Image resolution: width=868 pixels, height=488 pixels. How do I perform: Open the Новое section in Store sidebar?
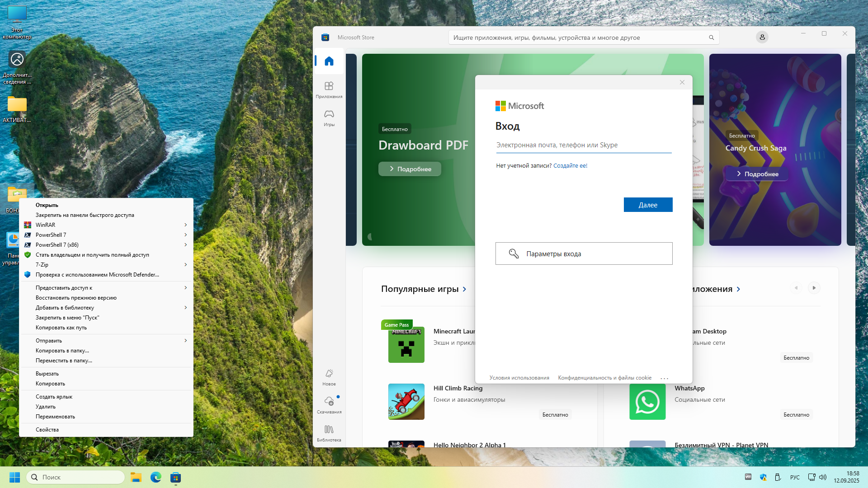(x=329, y=377)
